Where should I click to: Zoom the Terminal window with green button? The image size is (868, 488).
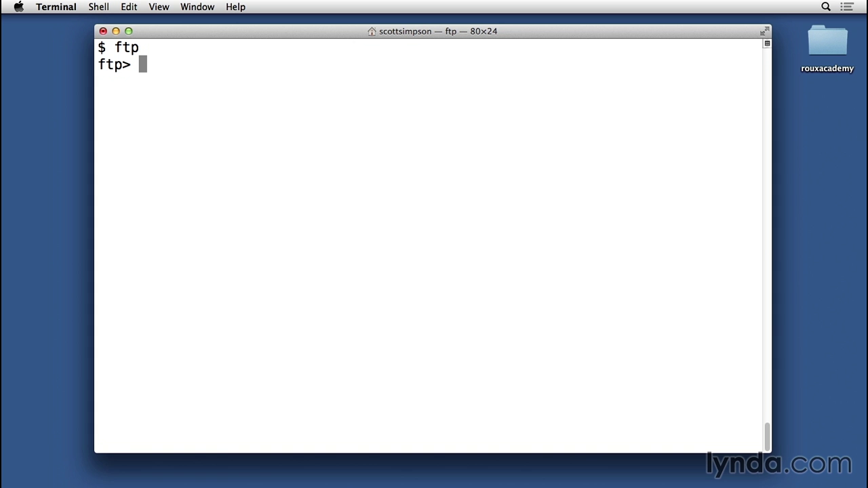point(129,31)
